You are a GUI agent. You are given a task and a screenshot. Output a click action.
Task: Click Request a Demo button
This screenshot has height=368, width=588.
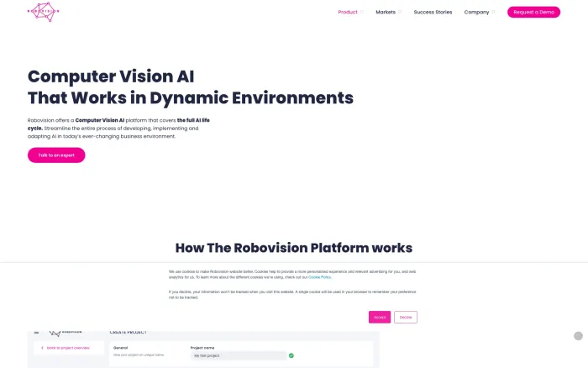click(x=533, y=12)
